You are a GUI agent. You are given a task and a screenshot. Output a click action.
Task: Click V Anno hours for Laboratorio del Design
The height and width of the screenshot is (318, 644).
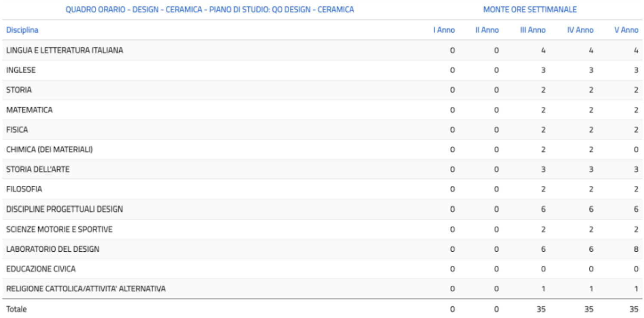point(636,249)
